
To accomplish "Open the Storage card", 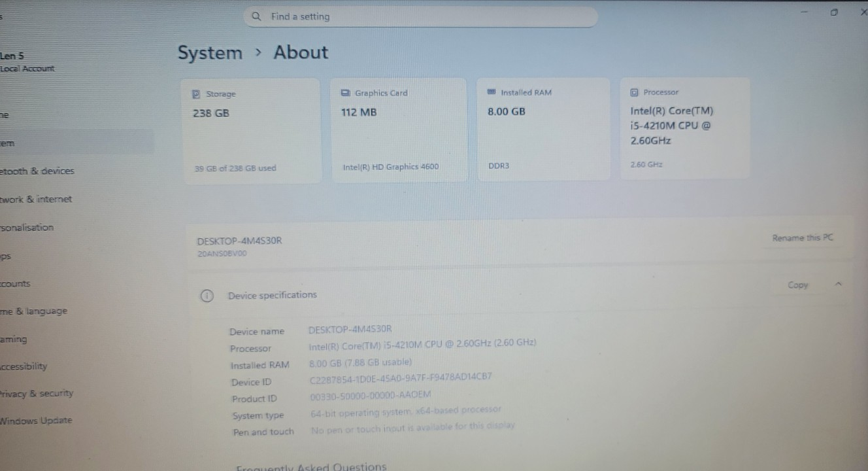I will pyautogui.click(x=252, y=131).
